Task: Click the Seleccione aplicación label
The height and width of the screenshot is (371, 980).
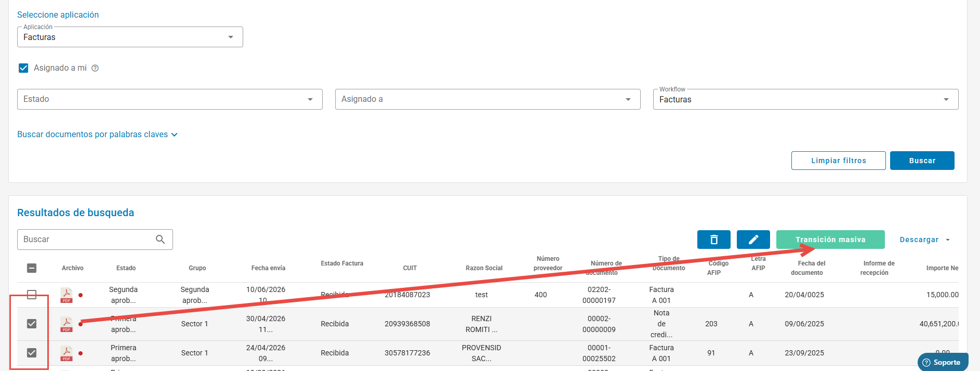Action: [x=58, y=15]
